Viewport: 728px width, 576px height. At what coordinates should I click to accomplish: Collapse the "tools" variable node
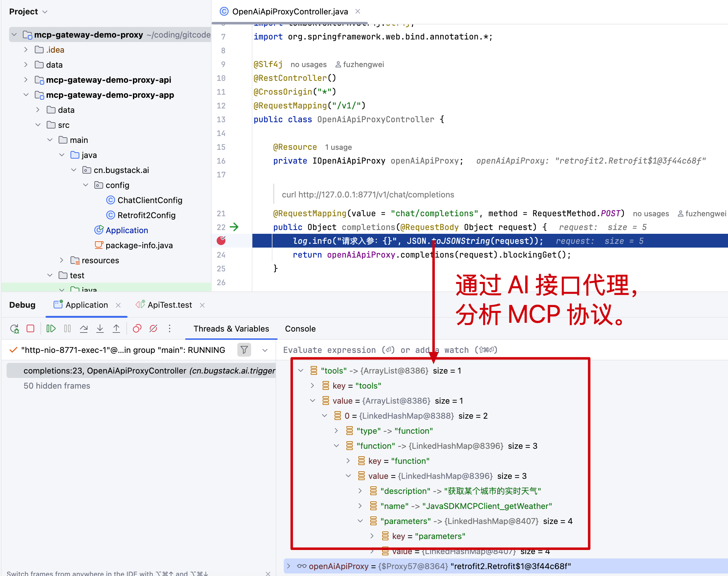301,371
